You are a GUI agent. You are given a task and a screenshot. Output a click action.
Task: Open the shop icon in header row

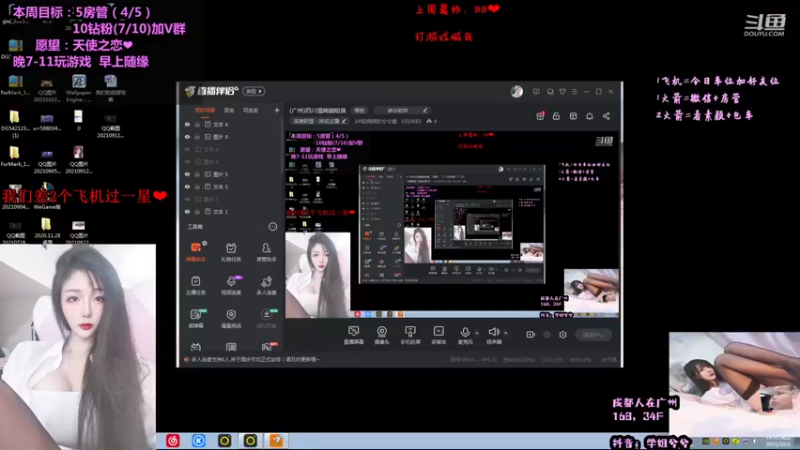[573, 116]
